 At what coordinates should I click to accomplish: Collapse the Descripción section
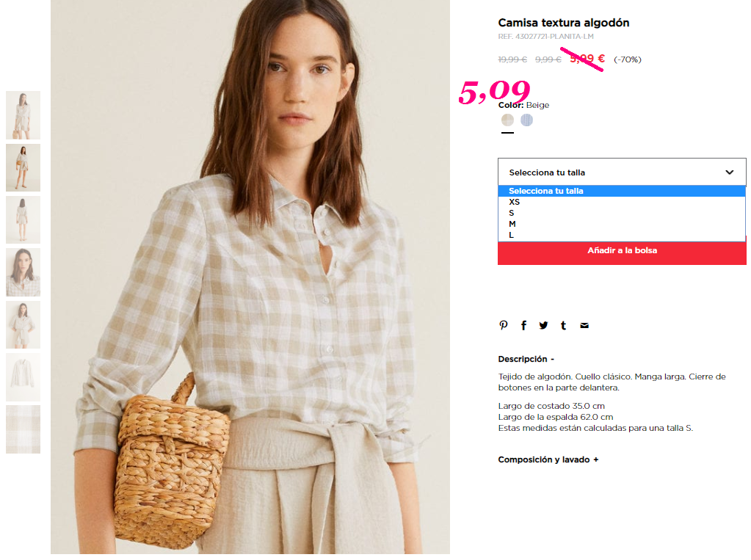click(526, 359)
